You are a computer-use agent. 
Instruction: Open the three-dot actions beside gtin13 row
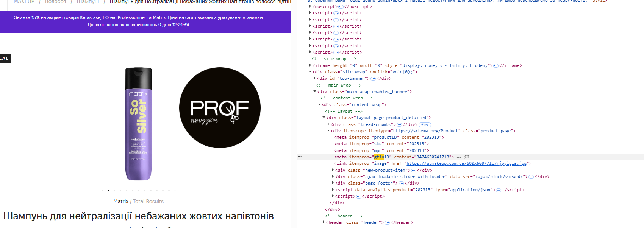(300, 157)
